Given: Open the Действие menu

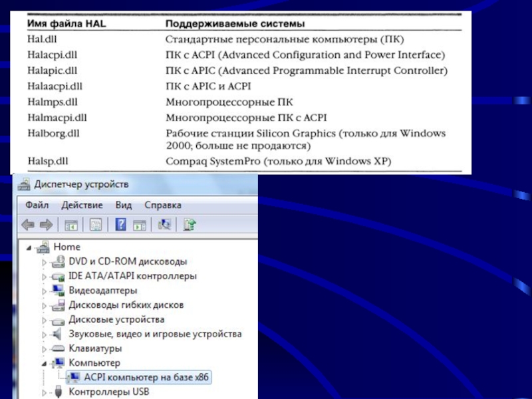Looking at the screenshot, I should pyautogui.click(x=82, y=205).
